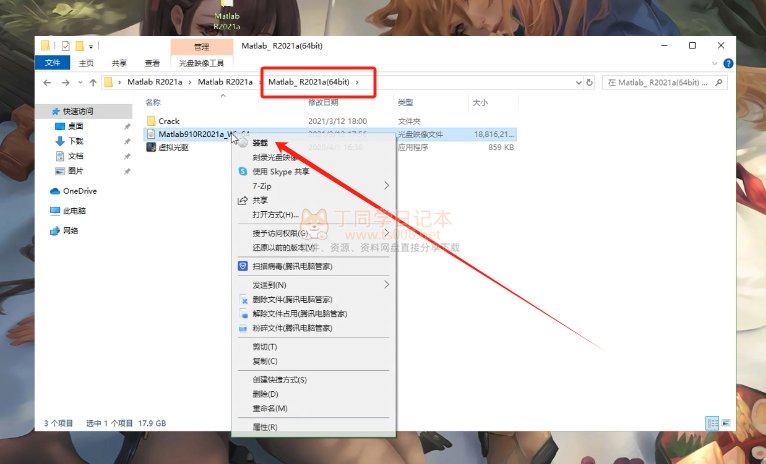Open 桌面 in the navigation pane
The height and width of the screenshot is (464, 766).
coord(75,126)
